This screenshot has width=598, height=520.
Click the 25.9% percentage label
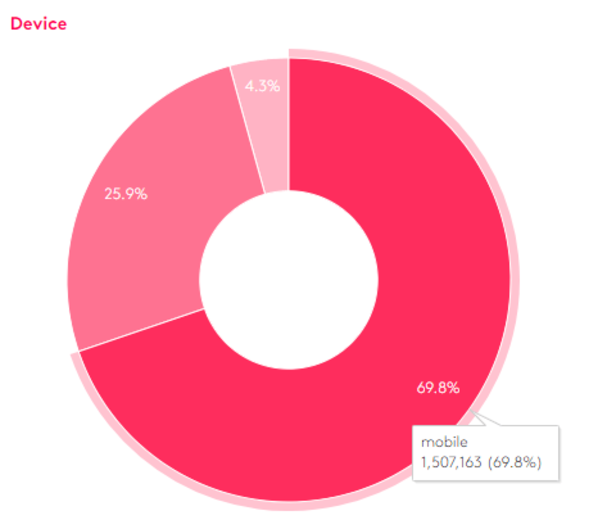point(126,194)
